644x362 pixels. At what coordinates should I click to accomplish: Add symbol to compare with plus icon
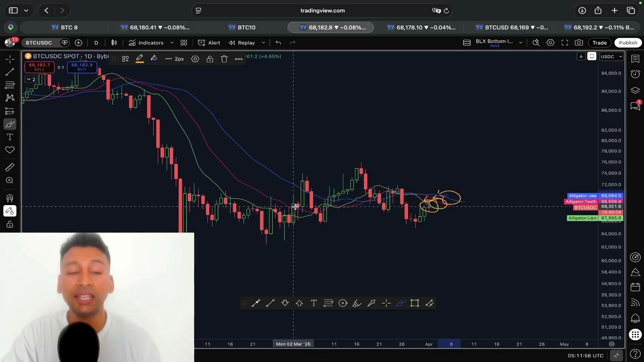click(78, 43)
